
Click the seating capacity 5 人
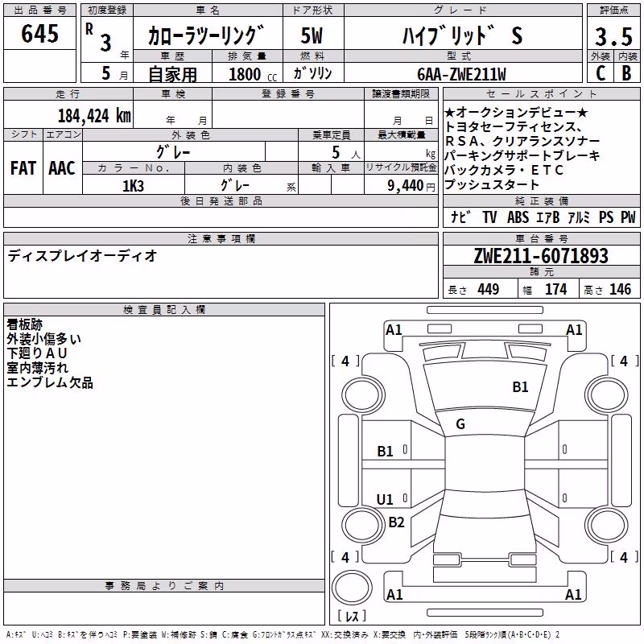click(346, 152)
